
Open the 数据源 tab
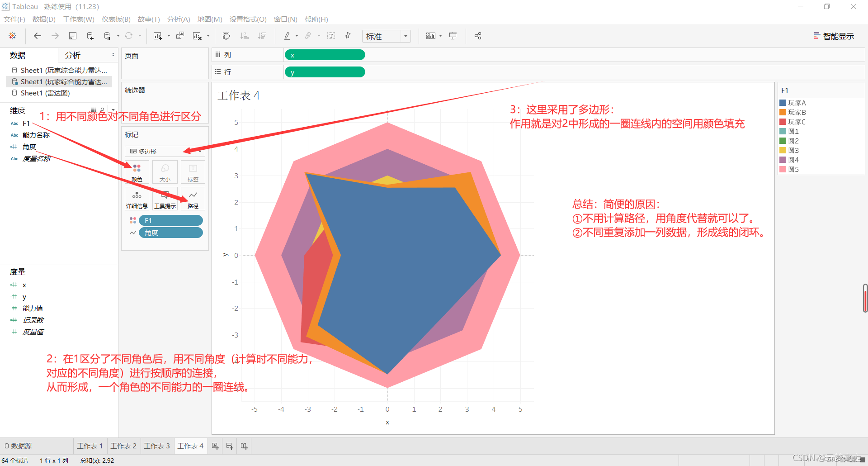(18, 446)
